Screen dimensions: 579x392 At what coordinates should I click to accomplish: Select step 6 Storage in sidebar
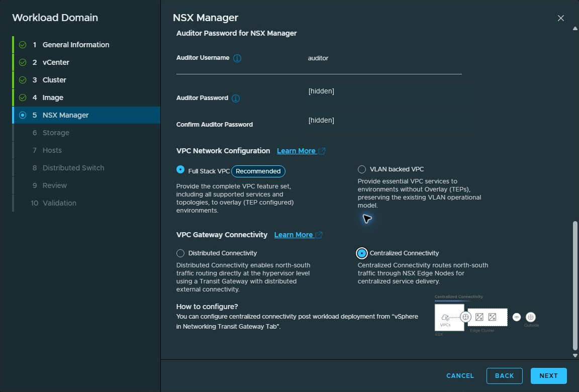tap(86, 133)
